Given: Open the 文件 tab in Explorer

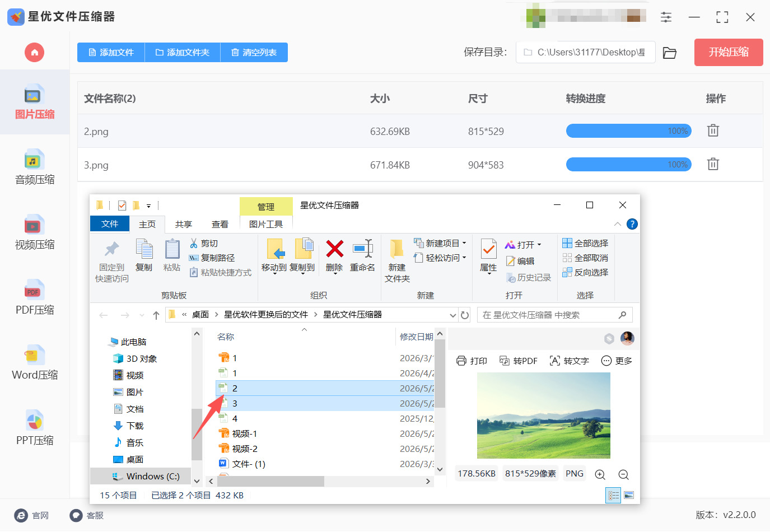Looking at the screenshot, I should tap(110, 223).
